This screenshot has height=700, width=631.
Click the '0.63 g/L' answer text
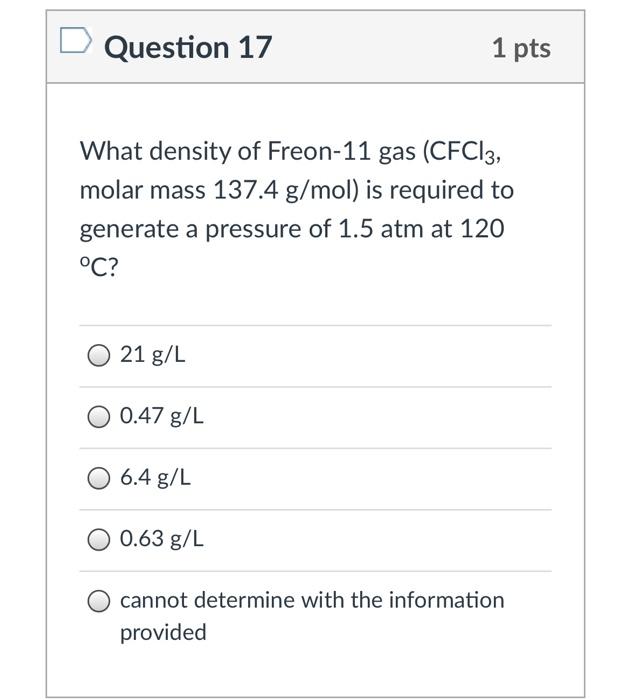pos(162,539)
